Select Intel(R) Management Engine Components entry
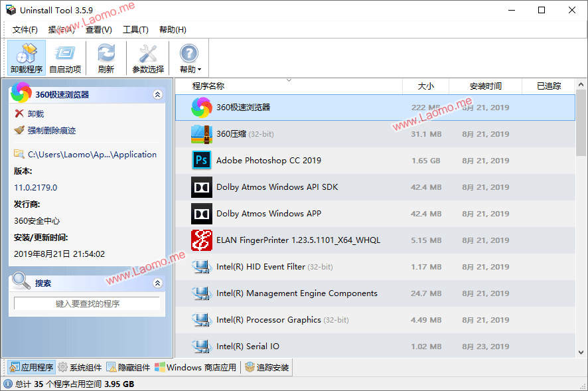Image resolution: width=588 pixels, height=391 pixels. click(x=297, y=293)
